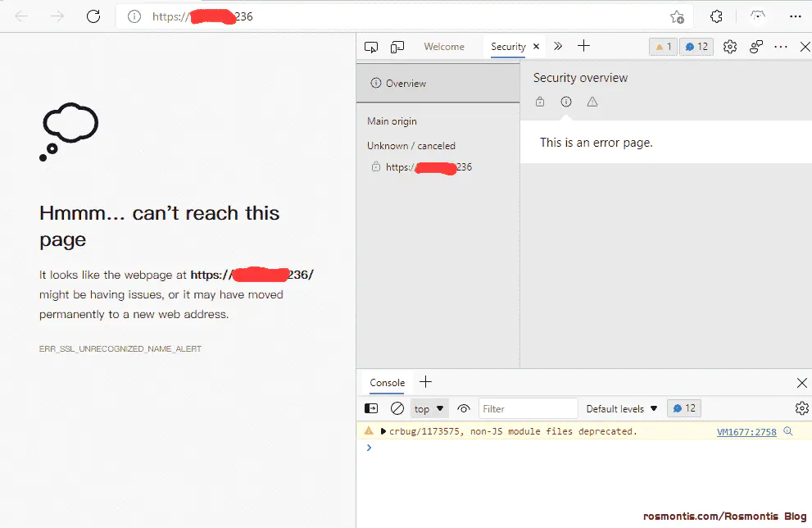Click the 12 issues badge in toolbar
The width and height of the screenshot is (812, 528).
[x=696, y=47]
